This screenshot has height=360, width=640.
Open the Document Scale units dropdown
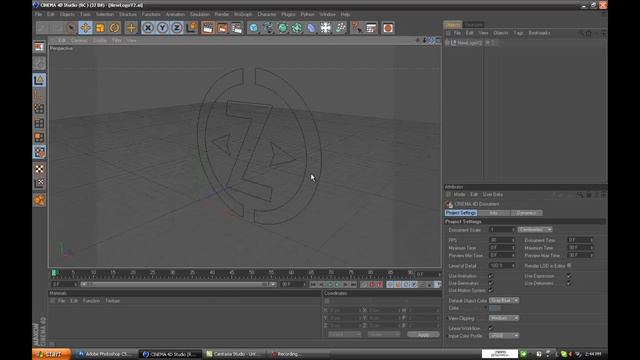(535, 230)
